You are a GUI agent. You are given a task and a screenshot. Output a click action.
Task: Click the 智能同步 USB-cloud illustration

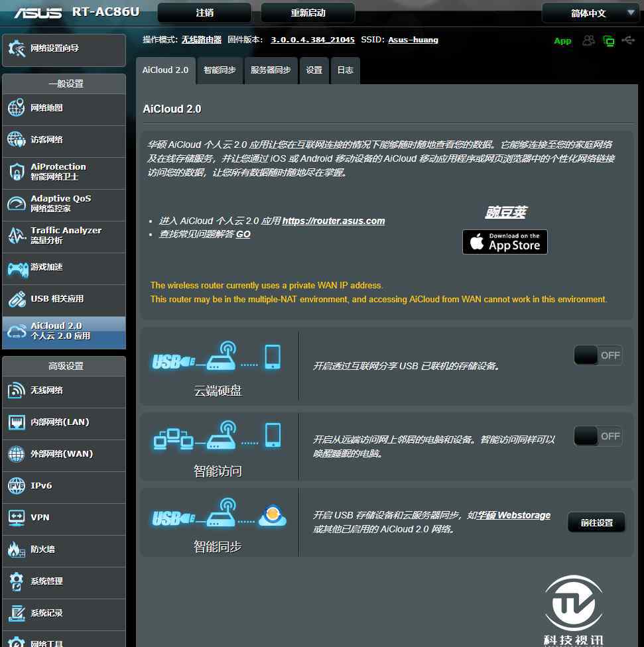[x=219, y=512]
